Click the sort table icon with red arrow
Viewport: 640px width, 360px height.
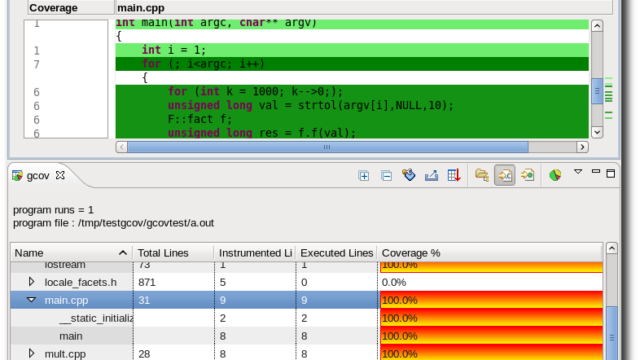(454, 176)
